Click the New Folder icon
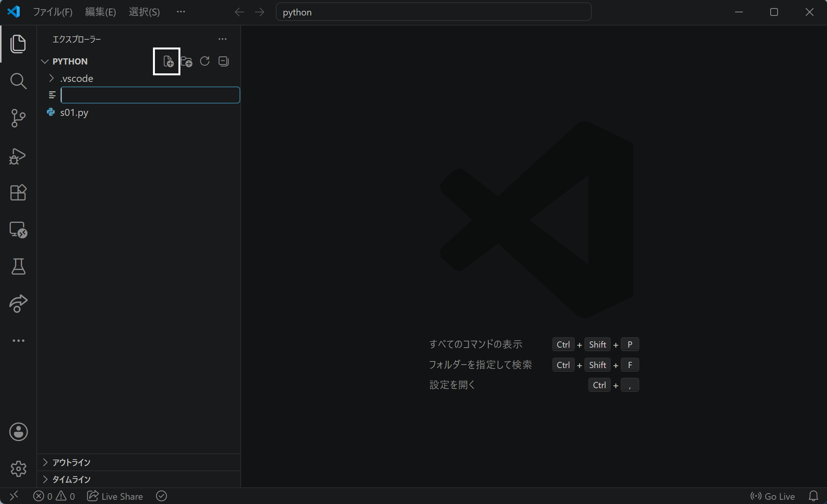 pyautogui.click(x=187, y=61)
